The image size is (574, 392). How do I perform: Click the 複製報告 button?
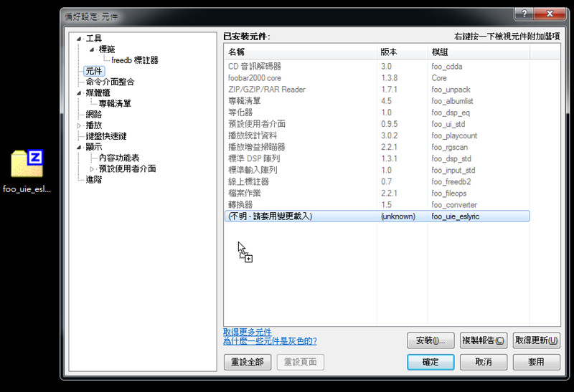click(483, 340)
